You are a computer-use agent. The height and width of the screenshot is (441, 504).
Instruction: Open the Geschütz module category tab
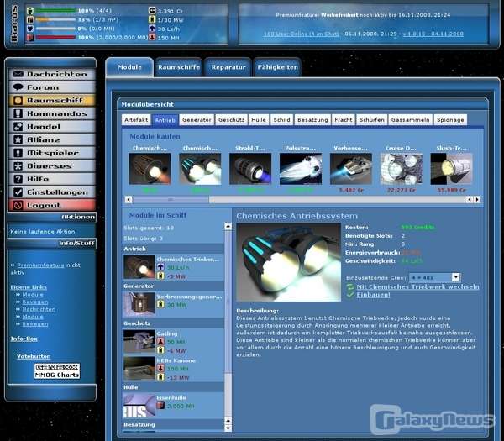point(231,119)
